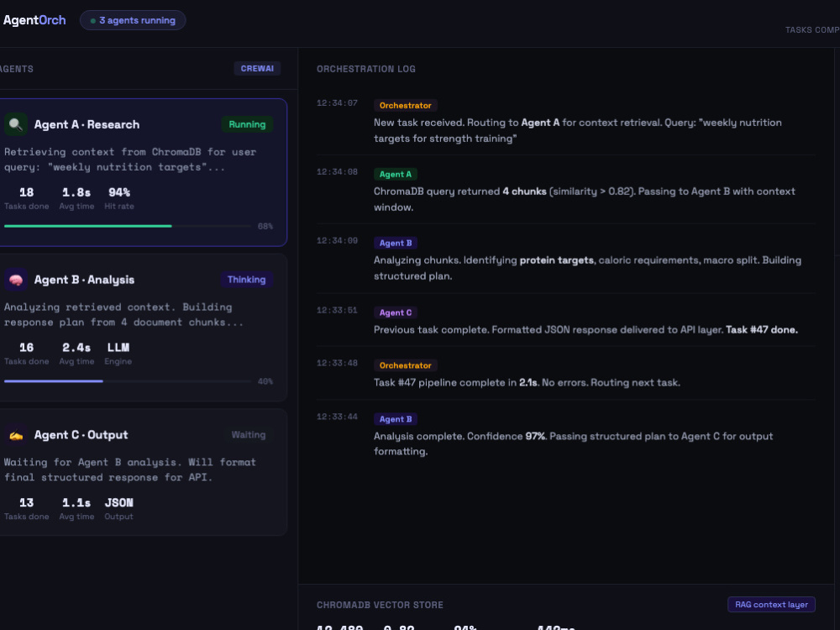This screenshot has height=630, width=840.
Task: Click Agent B's '2.4s Avg time' stat
Action: coord(76,354)
